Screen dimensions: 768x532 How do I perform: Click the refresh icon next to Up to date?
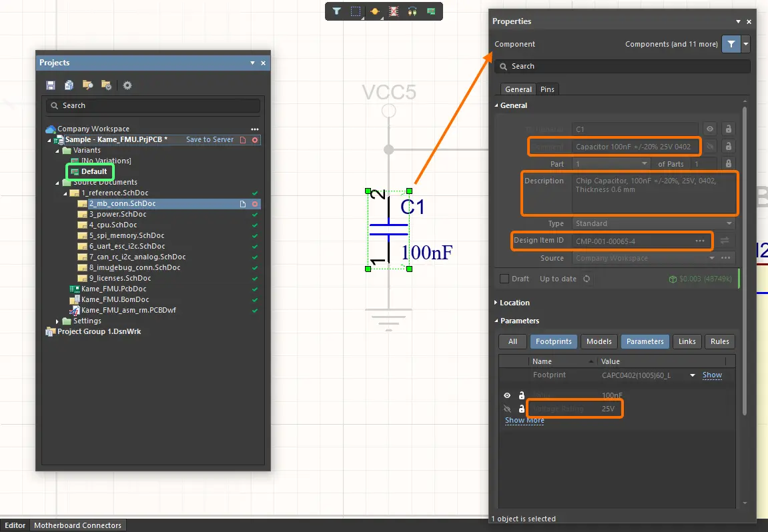click(x=587, y=279)
